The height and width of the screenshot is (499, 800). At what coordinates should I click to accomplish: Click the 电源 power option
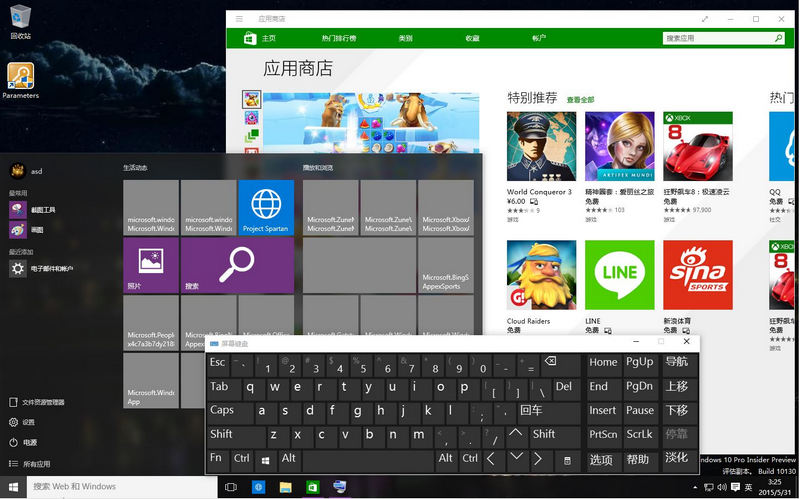coord(23,442)
